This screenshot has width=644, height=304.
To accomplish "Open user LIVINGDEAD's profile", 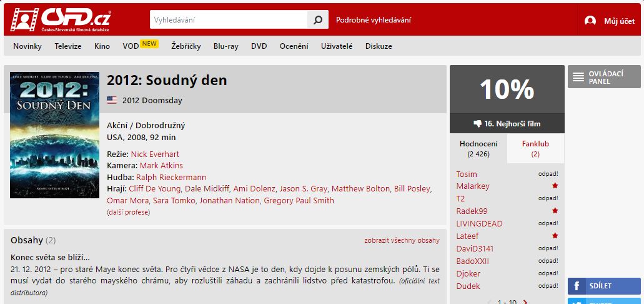I will tap(479, 223).
